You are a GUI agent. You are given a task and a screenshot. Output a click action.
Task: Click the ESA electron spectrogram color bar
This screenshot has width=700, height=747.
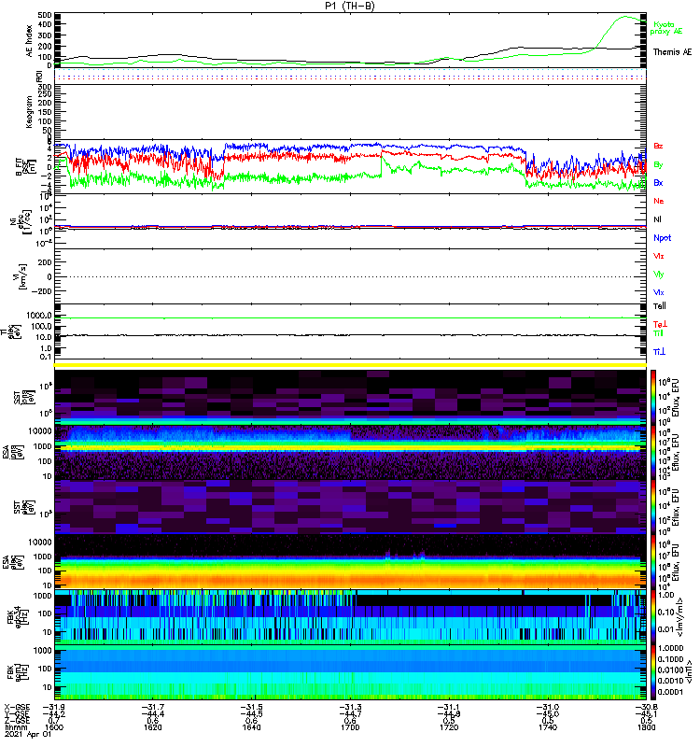(653, 562)
